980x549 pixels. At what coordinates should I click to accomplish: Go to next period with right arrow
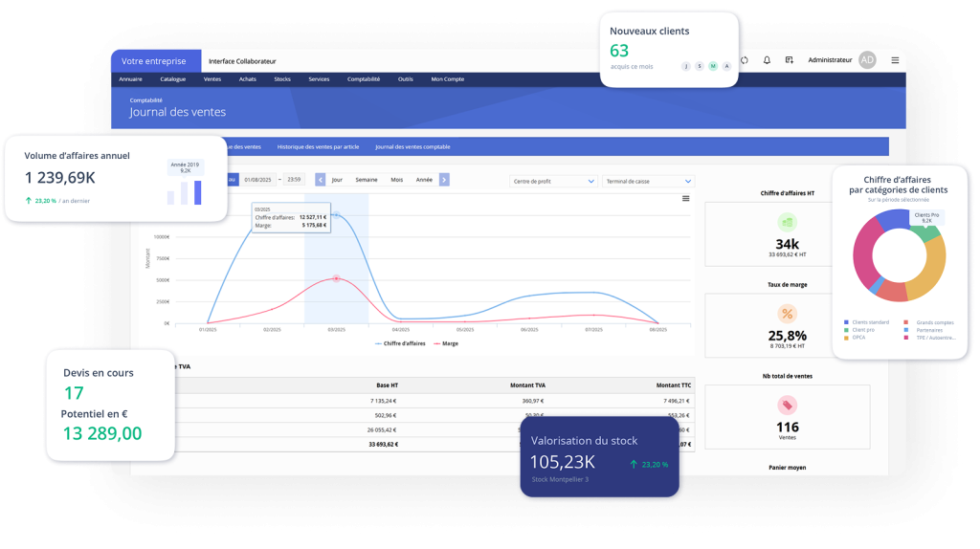pos(444,180)
